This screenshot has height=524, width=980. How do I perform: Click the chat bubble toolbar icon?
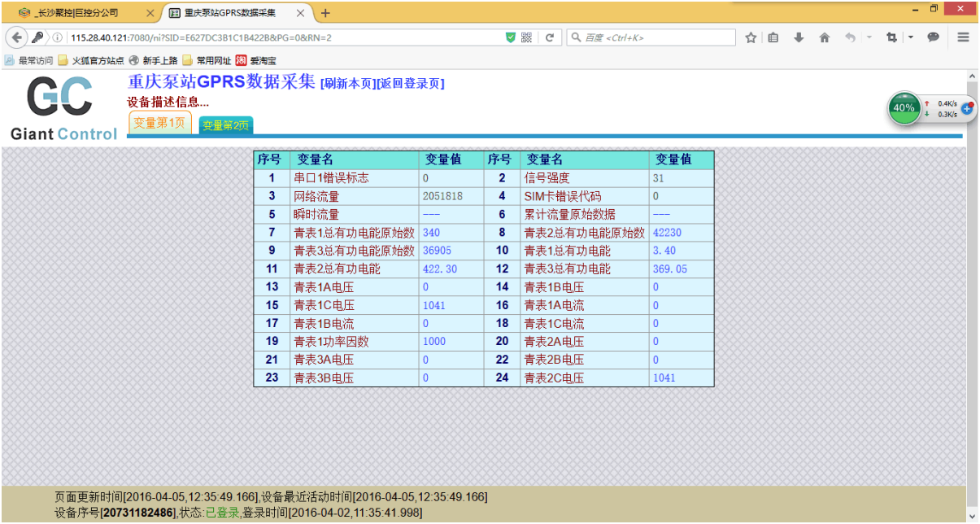[934, 37]
